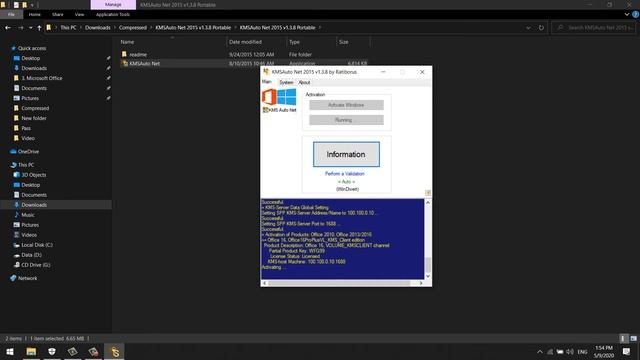Open Explorer help question mark icon
The height and width of the screenshot is (360, 640).
tap(636, 14)
